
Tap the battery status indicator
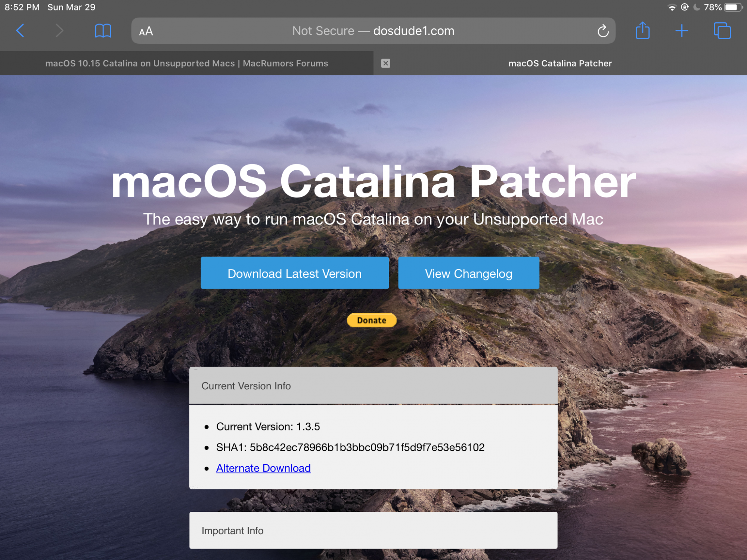tap(732, 7)
